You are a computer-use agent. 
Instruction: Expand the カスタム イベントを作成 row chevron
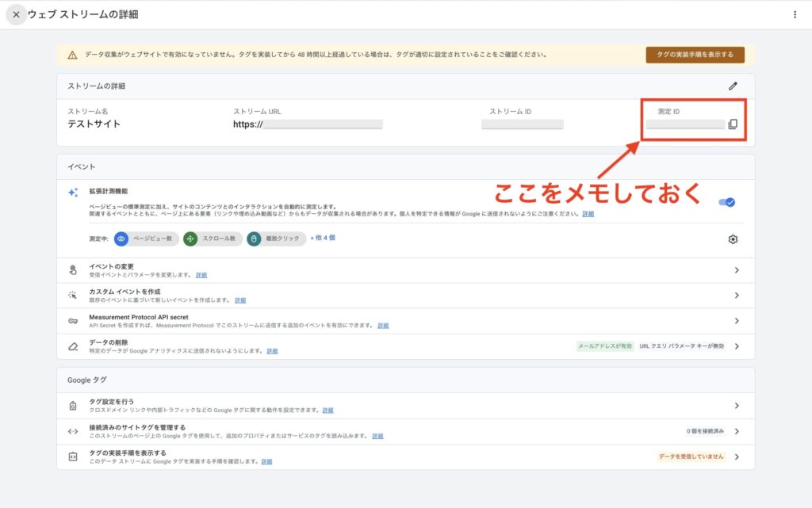pos(736,296)
